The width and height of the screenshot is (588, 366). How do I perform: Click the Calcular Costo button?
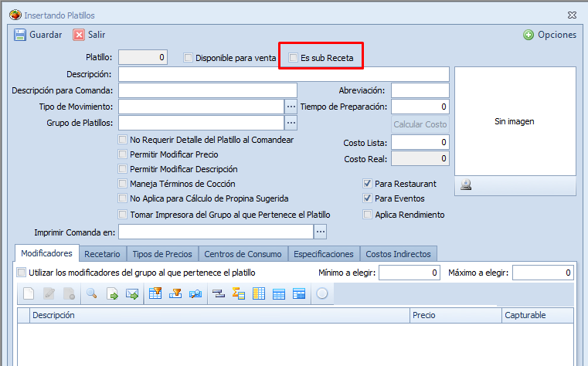click(420, 124)
